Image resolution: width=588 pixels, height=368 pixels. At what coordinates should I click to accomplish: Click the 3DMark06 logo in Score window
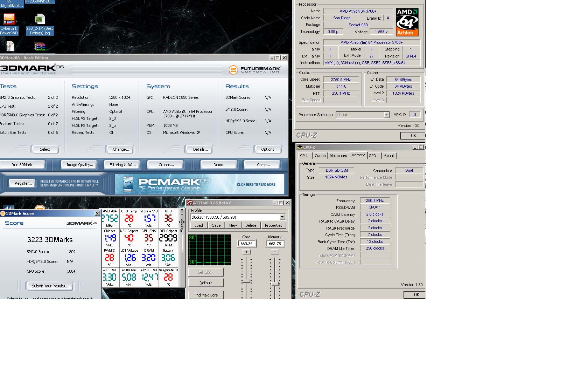[x=82, y=223]
